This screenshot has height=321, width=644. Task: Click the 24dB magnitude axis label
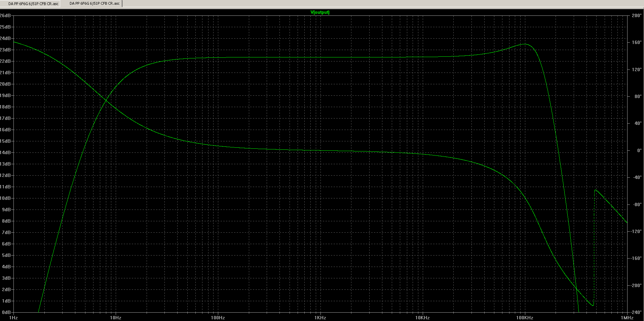[5, 38]
